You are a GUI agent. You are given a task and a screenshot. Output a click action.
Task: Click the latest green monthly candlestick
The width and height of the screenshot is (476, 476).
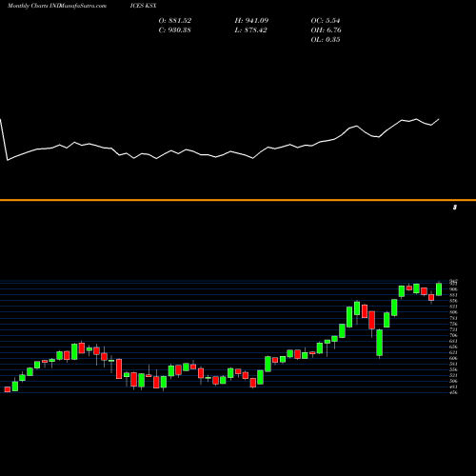439,289
